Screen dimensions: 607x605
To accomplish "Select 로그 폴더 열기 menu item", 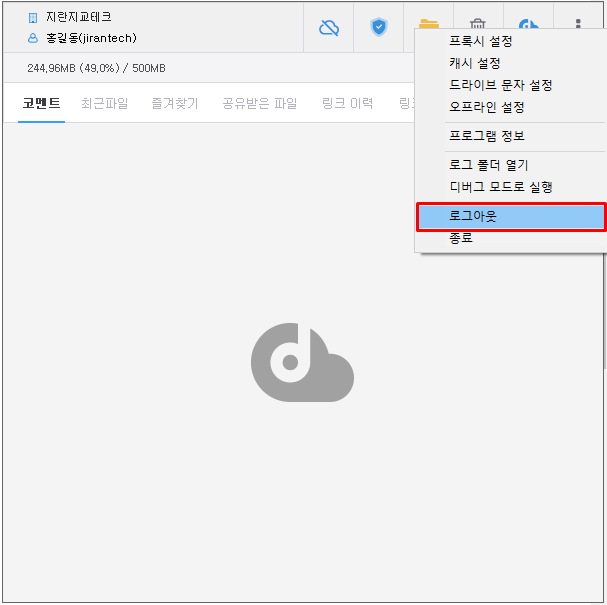I will coord(488,165).
